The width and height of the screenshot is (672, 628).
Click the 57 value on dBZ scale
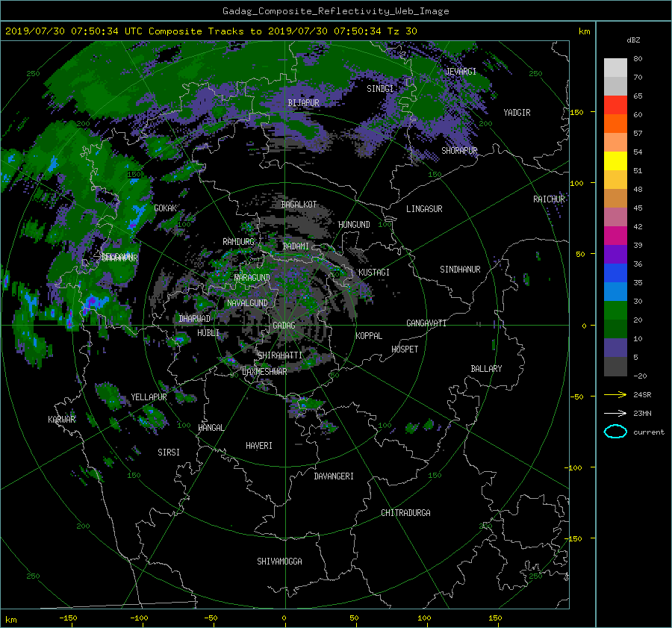[x=638, y=134]
